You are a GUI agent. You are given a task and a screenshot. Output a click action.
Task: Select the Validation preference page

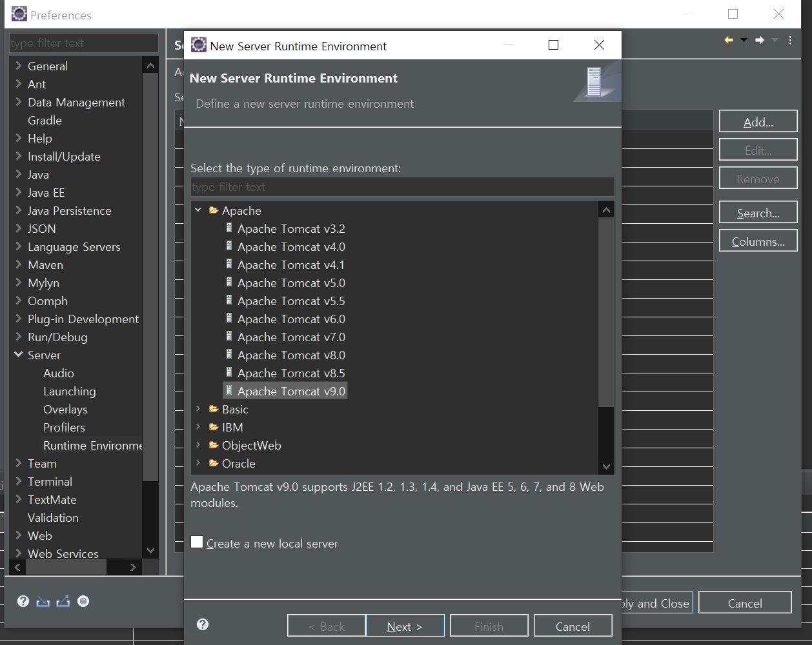click(53, 517)
